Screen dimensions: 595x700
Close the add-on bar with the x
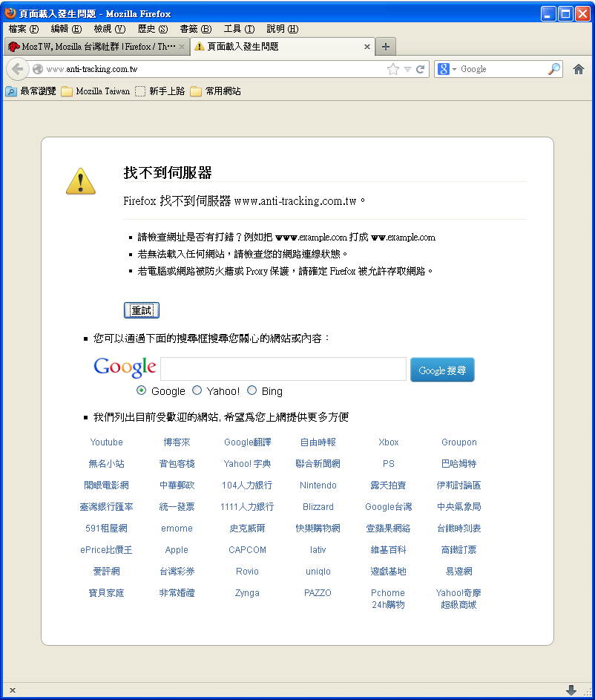[x=12, y=690]
